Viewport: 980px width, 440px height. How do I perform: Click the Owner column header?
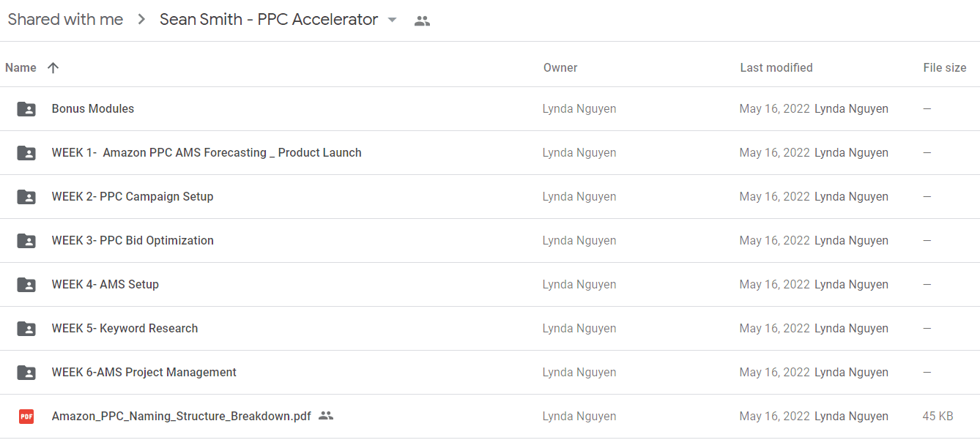[x=560, y=67]
